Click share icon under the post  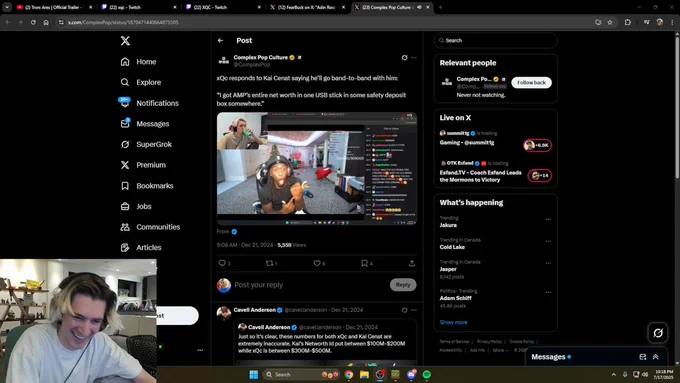[412, 263]
